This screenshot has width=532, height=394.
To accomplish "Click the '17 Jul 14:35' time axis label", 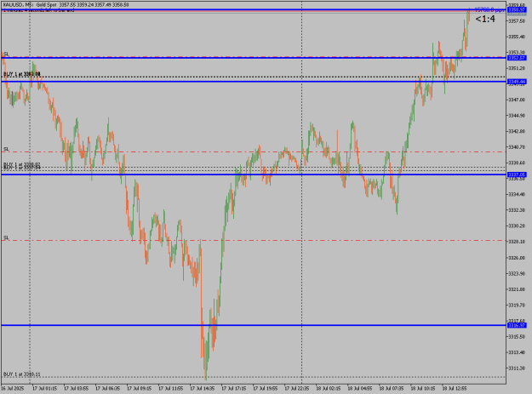I will tap(202, 388).
